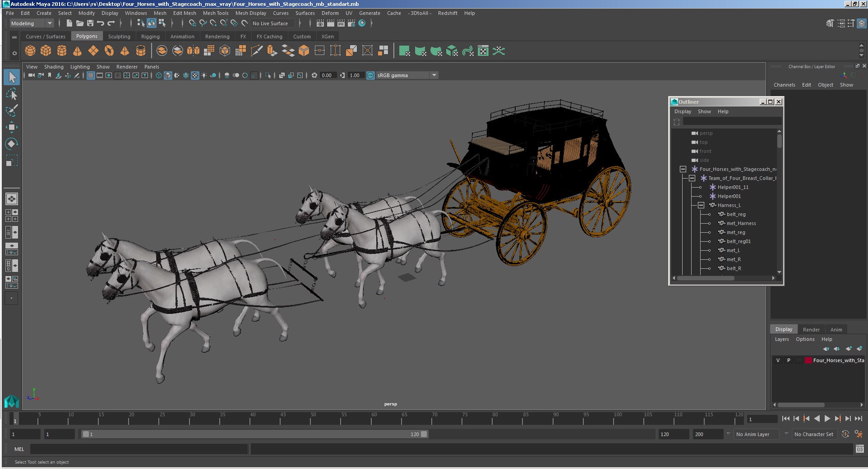Click the Bridge shelf icon

point(288,51)
